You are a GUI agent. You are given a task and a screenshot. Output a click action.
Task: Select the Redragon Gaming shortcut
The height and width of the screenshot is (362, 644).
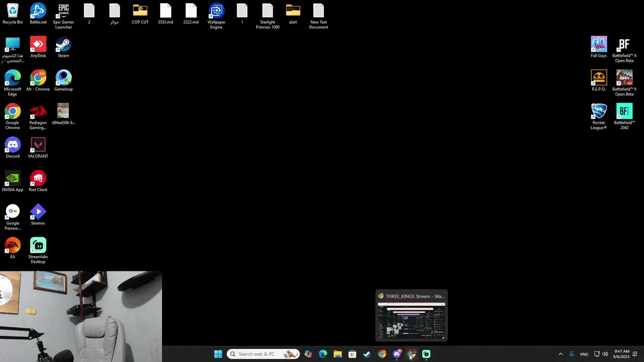(38, 117)
